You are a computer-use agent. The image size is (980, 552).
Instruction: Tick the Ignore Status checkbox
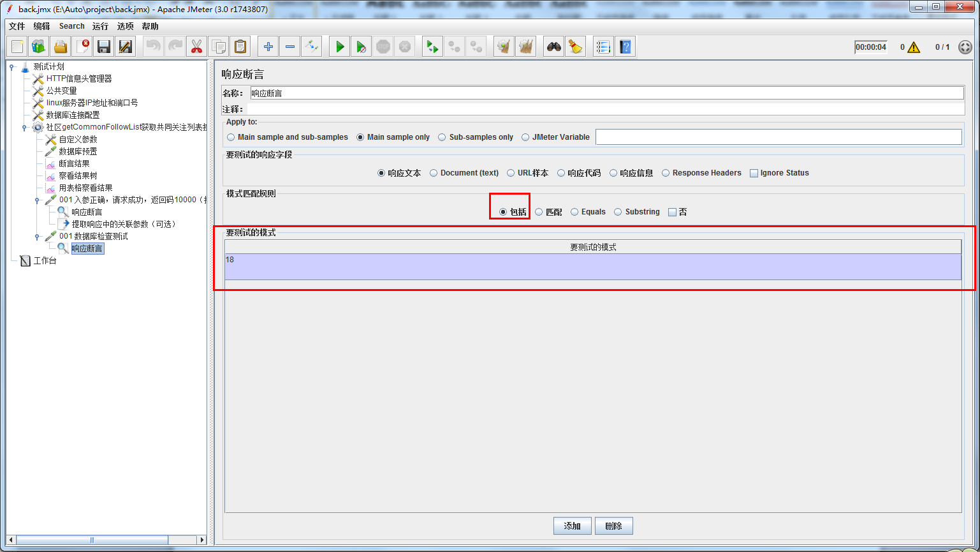pyautogui.click(x=779, y=173)
